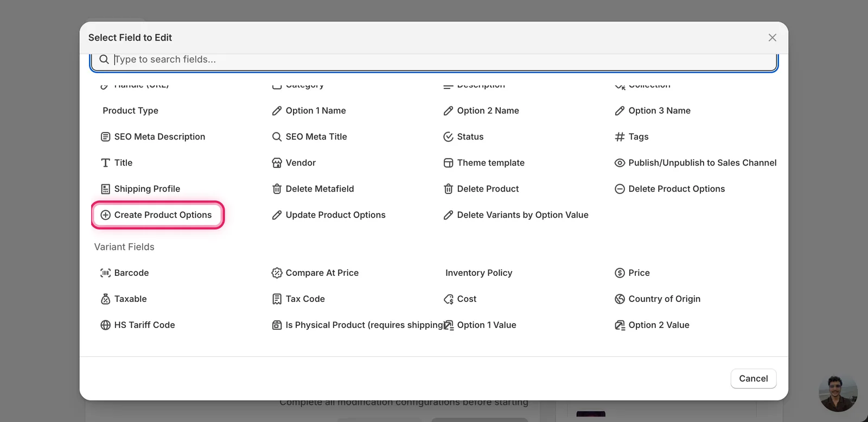Image resolution: width=868 pixels, height=422 pixels.
Task: Cancel the Select Field to Edit dialog
Action: pos(754,379)
